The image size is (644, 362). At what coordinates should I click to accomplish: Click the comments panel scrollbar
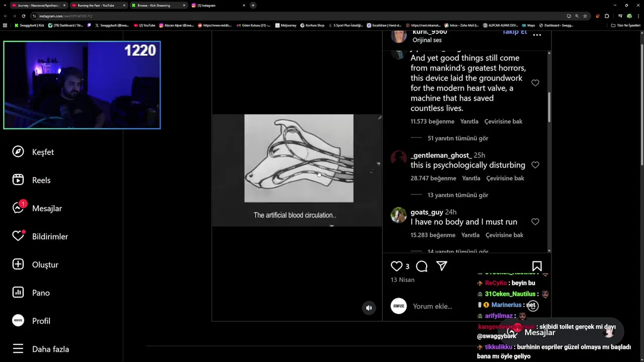coord(549,107)
